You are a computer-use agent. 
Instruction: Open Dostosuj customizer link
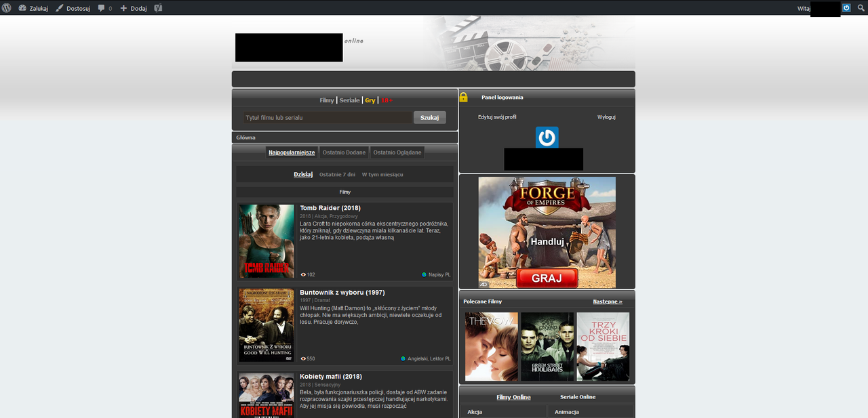(73, 8)
